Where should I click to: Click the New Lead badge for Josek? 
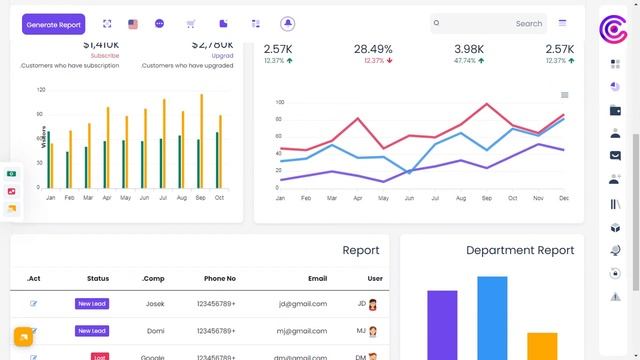(92, 304)
